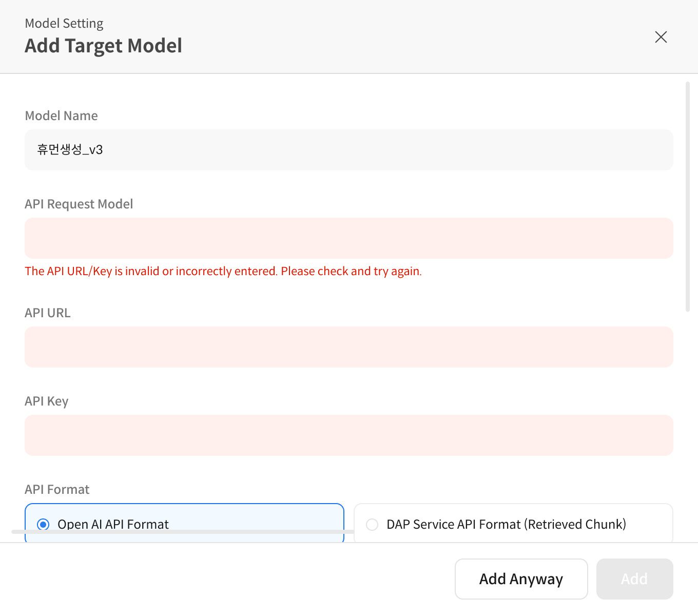This screenshot has width=698, height=616.
Task: Choose DAP Service API Format (Retrieved Chunk)
Action: [x=513, y=523]
